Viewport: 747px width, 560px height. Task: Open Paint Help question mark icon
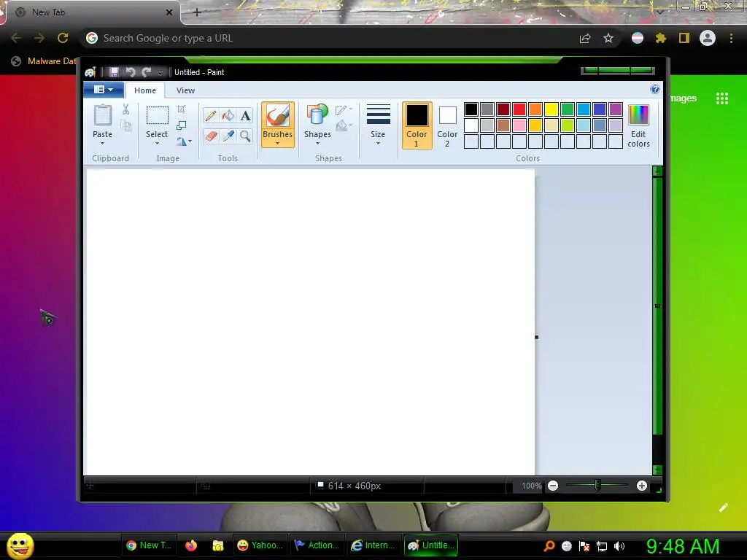655,90
